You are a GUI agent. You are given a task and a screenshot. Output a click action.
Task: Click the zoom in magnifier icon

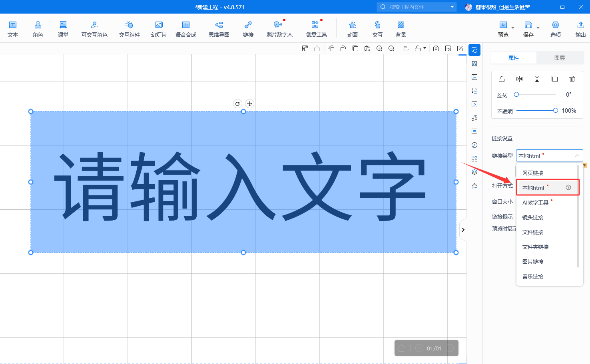coord(379,48)
